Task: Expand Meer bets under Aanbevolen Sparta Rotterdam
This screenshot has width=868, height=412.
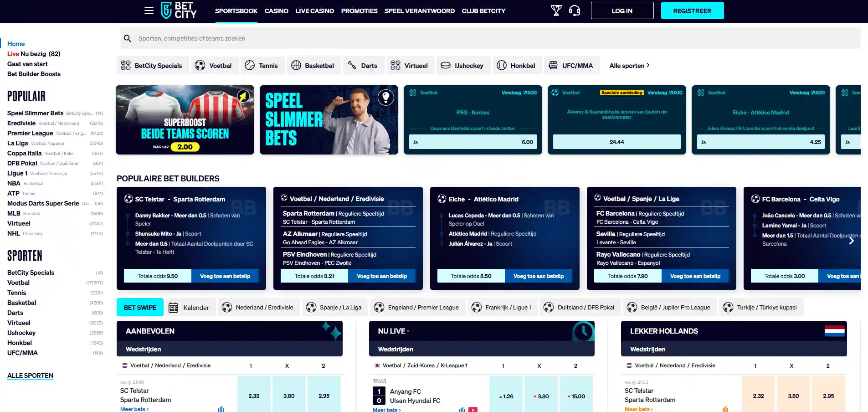Action: (x=134, y=409)
